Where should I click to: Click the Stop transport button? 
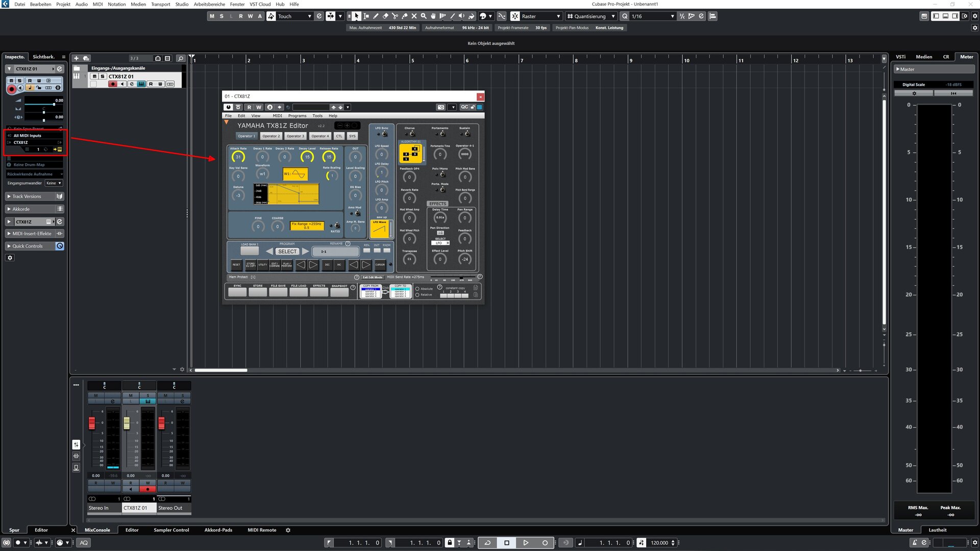click(507, 543)
